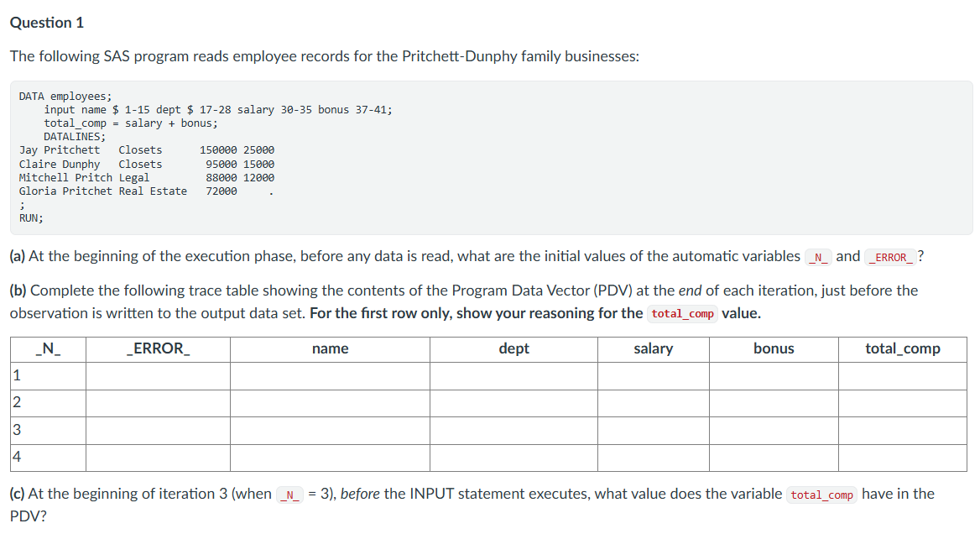Image resolution: width=980 pixels, height=534 pixels.
Task: Click the total_comp inline code in part (b)
Action: click(x=682, y=314)
